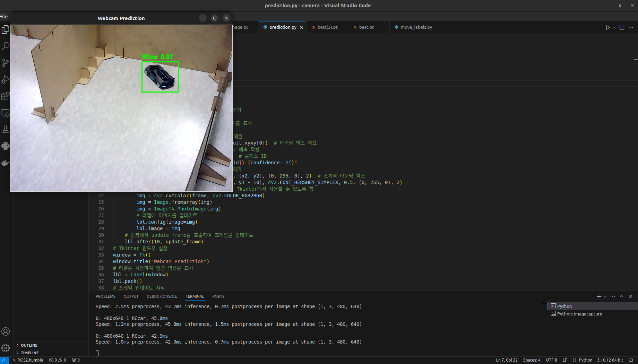The height and width of the screenshot is (364, 638).
Task: Maximize the panel size with caret
Action: 622,297
